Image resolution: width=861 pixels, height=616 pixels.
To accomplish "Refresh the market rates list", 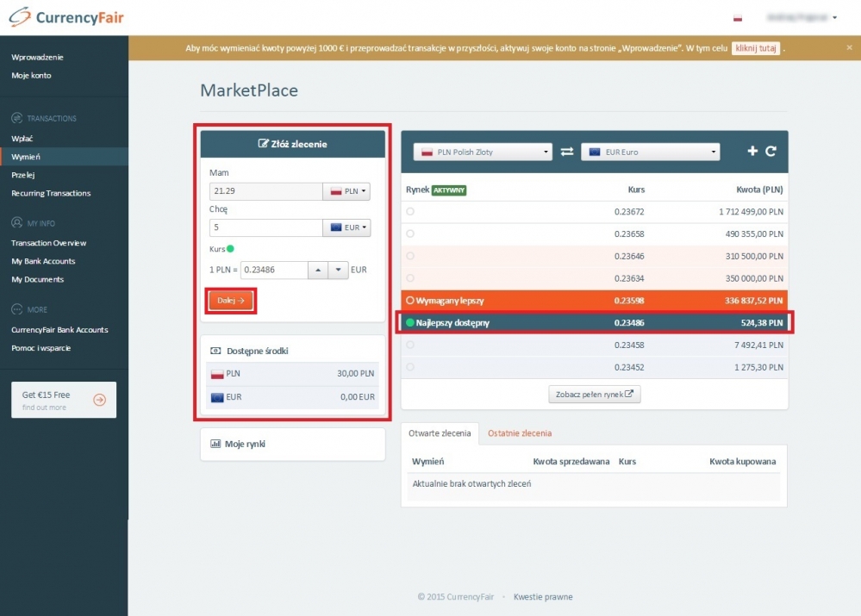I will click(771, 152).
